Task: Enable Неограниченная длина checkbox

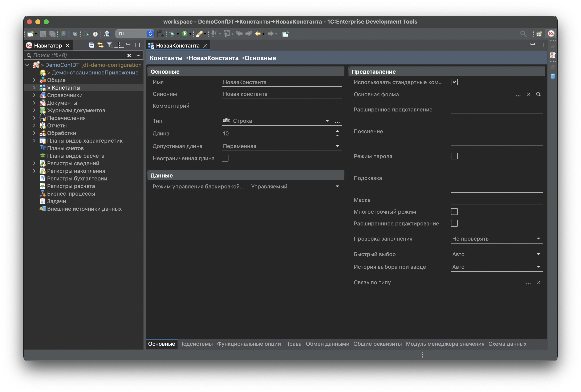Action: pos(225,158)
